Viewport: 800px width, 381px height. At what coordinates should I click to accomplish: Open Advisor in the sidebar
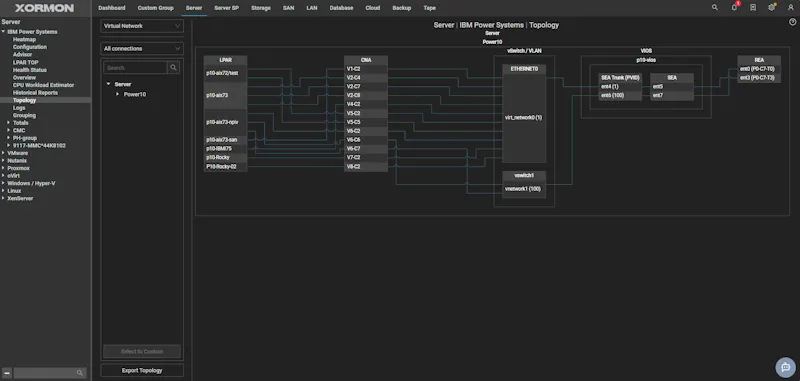point(22,55)
